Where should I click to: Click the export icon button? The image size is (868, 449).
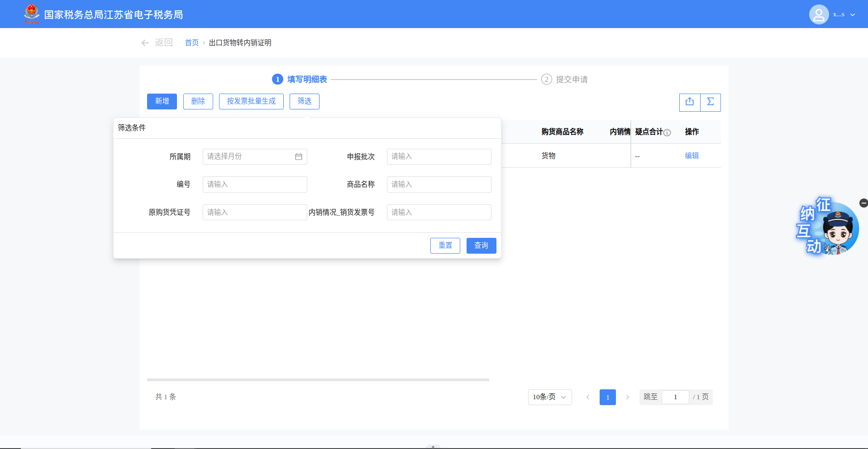[689, 102]
